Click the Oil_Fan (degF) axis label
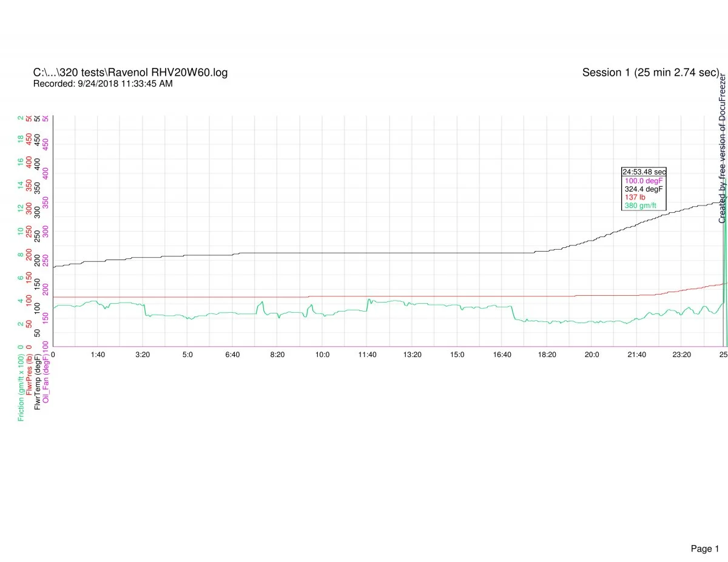Viewport: 728px width, 562px height. [x=46, y=375]
